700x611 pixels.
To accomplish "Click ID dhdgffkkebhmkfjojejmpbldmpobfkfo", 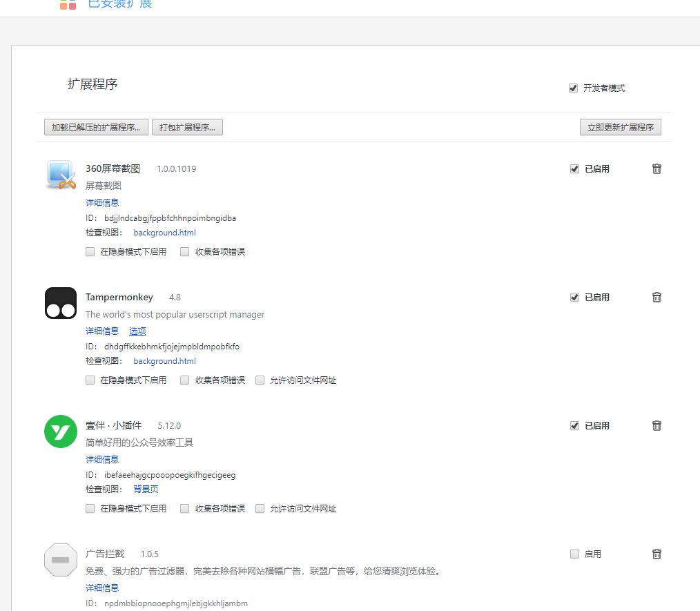I will (x=172, y=347).
